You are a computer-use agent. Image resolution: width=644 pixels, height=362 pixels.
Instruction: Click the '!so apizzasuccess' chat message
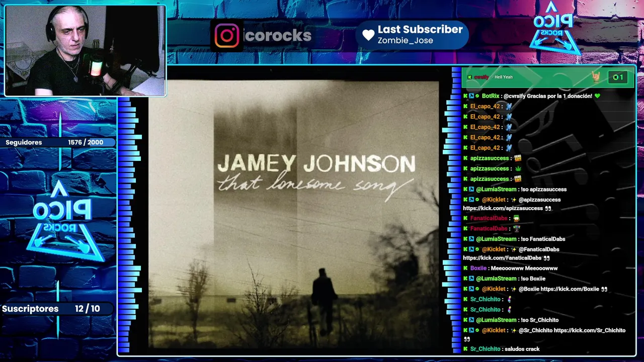[543, 190]
